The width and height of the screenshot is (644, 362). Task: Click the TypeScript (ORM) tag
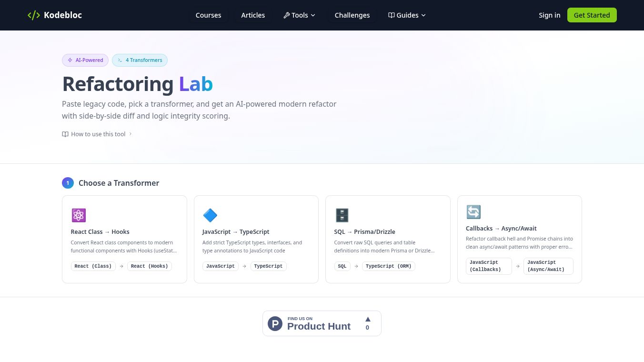coord(389,266)
